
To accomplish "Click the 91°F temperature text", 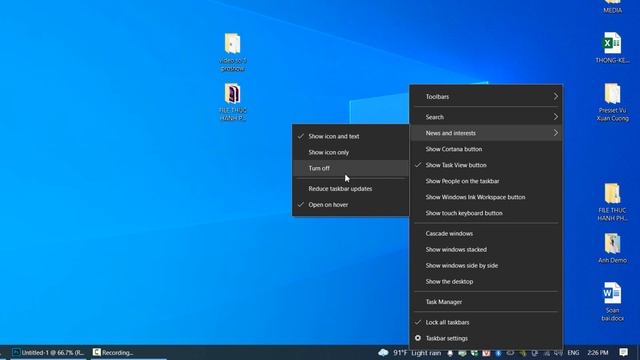I will point(400,353).
